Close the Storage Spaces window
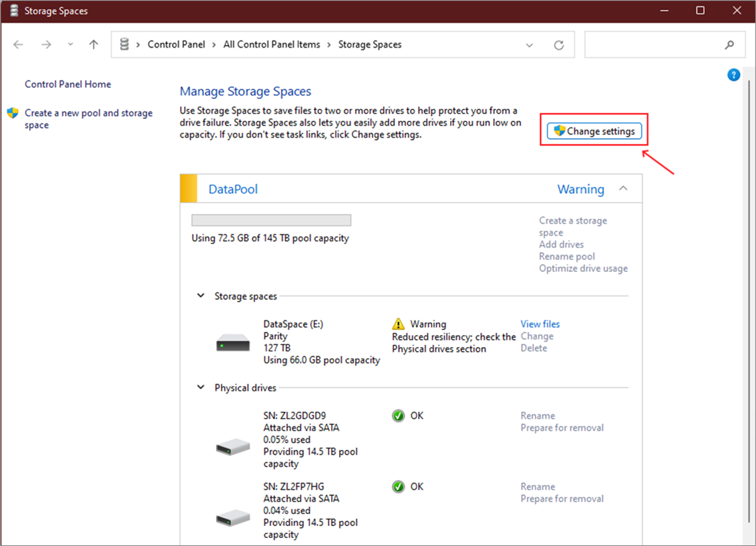The width and height of the screenshot is (756, 546). click(737, 11)
